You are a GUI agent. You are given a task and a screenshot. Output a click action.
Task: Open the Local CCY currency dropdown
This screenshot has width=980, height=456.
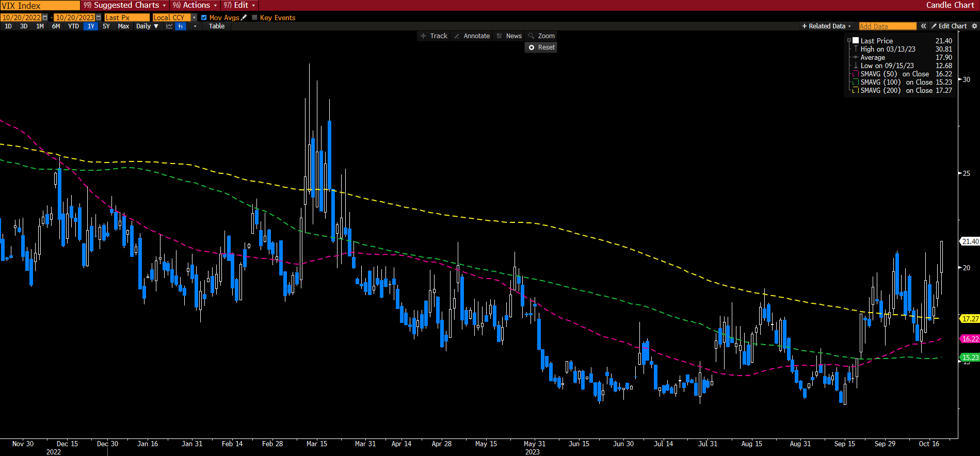point(194,18)
